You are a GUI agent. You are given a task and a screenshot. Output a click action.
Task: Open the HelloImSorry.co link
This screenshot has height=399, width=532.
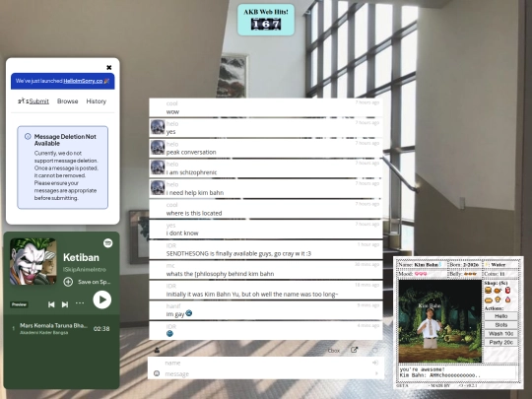click(83, 81)
